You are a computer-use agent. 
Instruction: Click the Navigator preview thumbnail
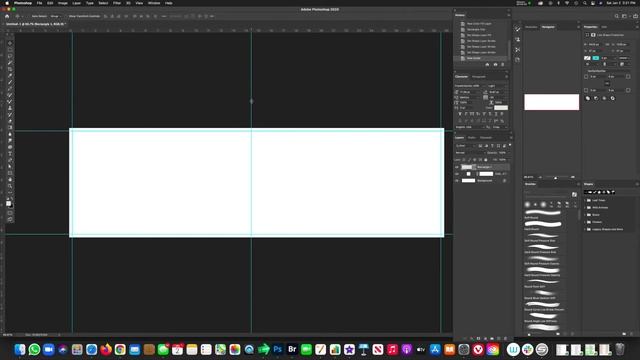click(551, 102)
